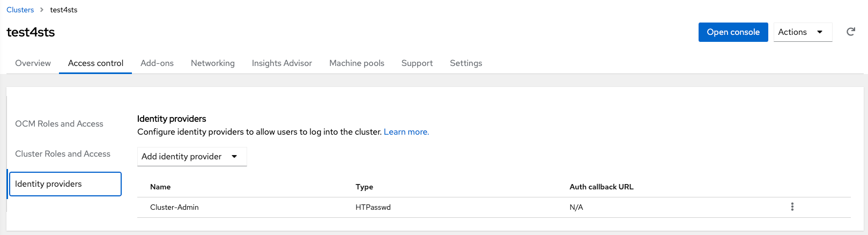Click the Cluster-Admin identity provider name
This screenshot has height=235, width=868.
click(x=174, y=208)
